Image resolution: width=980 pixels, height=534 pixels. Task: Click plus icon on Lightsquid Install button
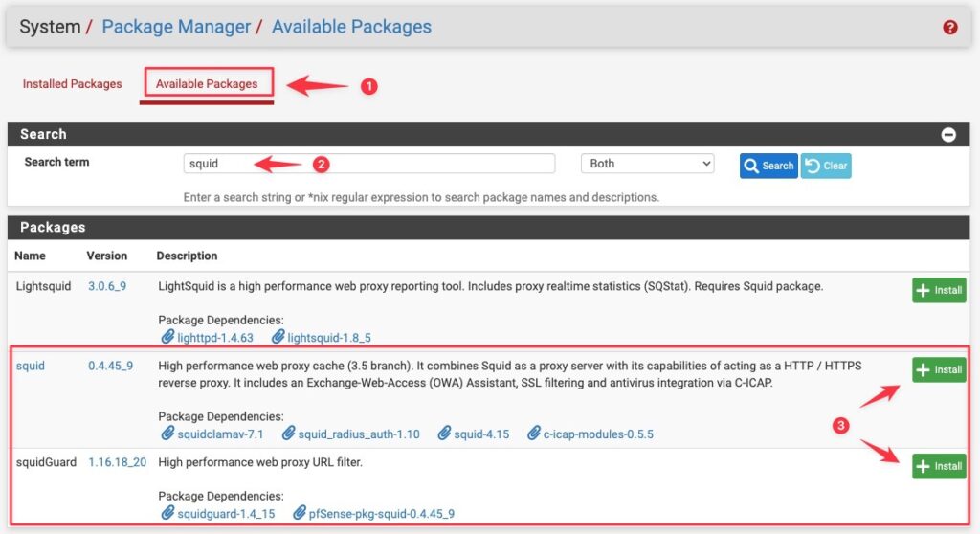(x=923, y=290)
